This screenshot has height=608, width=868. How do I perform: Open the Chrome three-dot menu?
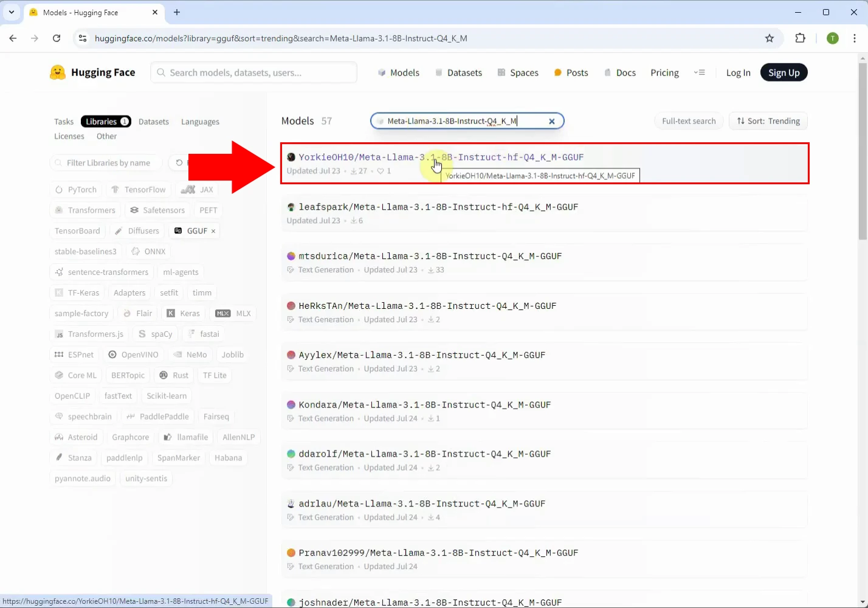coord(855,38)
